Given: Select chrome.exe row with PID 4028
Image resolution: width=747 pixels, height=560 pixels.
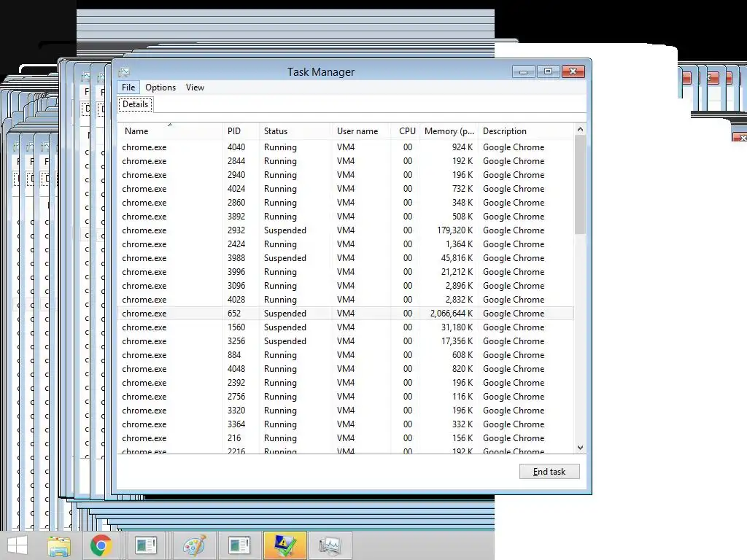Looking at the screenshot, I should [345, 300].
